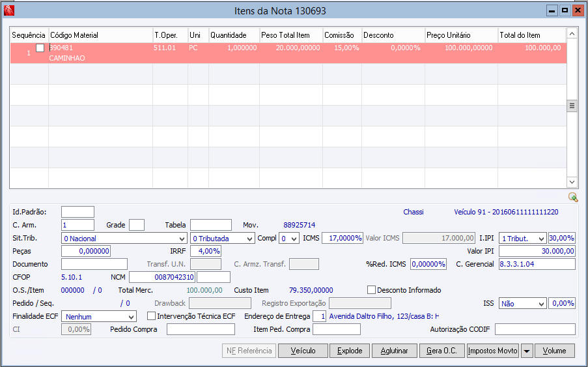Click the Código Material column header
Viewport: 588px width, 367px height.
click(100, 35)
